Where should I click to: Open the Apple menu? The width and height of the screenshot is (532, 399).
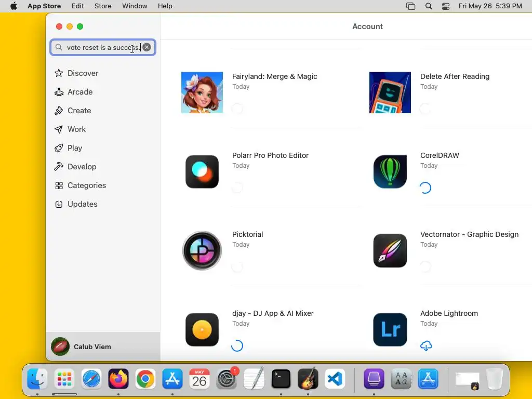coord(14,6)
